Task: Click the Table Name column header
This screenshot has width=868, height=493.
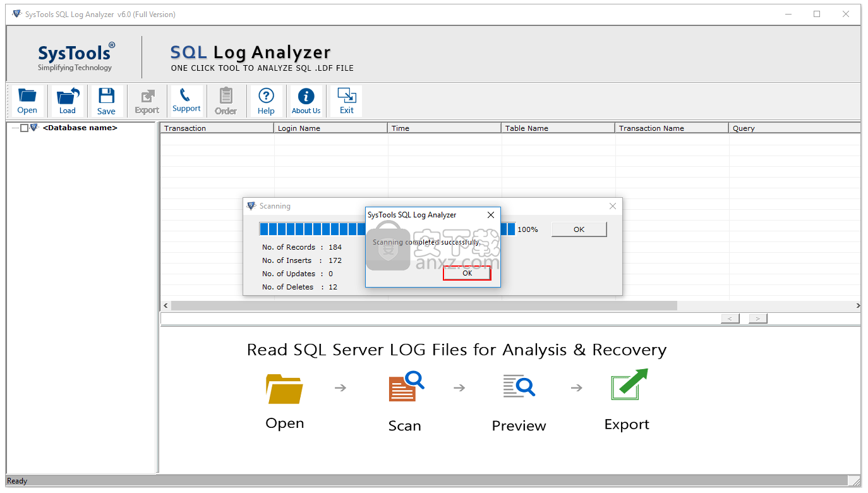Action: pos(558,128)
